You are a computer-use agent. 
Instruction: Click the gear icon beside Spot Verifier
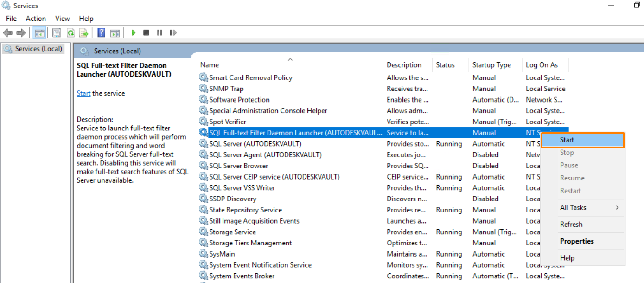204,122
